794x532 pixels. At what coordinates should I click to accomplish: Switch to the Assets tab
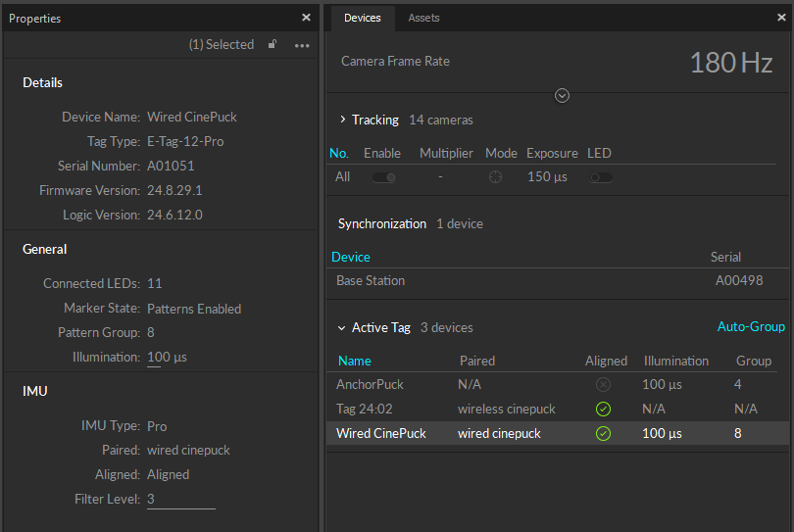pos(423,18)
